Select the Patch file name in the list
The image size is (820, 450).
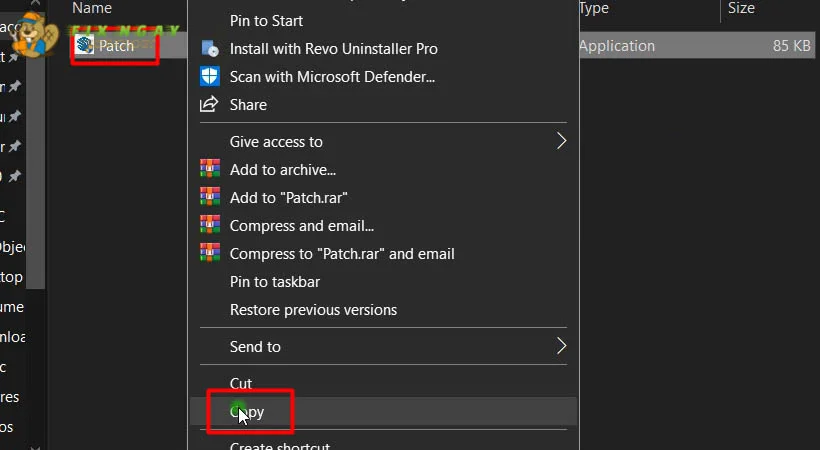pyautogui.click(x=117, y=46)
